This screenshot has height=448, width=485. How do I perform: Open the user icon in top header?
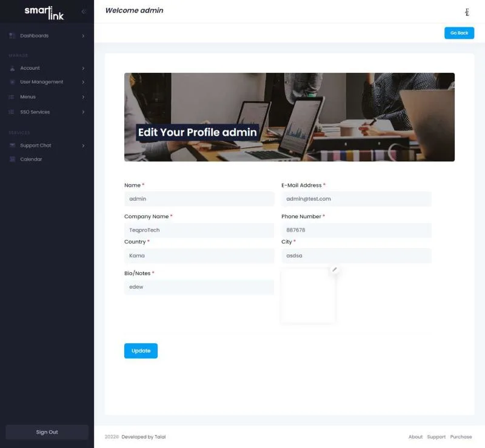tap(467, 12)
